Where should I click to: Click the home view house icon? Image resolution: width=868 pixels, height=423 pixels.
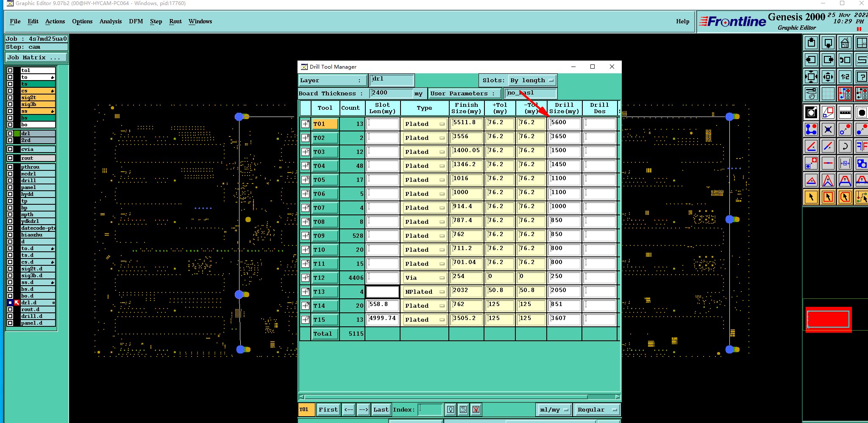pos(845,43)
